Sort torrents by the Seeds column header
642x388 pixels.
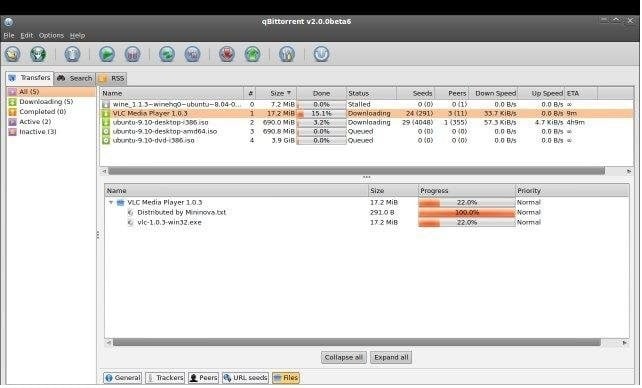click(416, 93)
